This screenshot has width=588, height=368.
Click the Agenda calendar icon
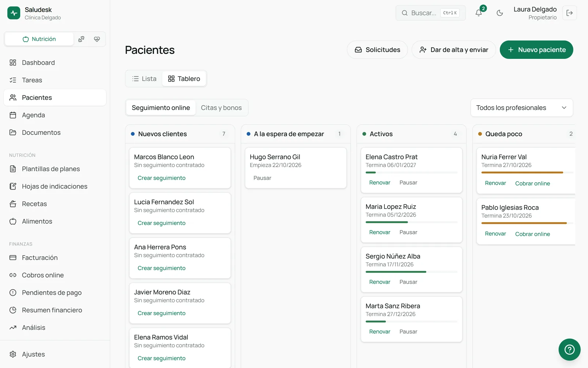[13, 115]
